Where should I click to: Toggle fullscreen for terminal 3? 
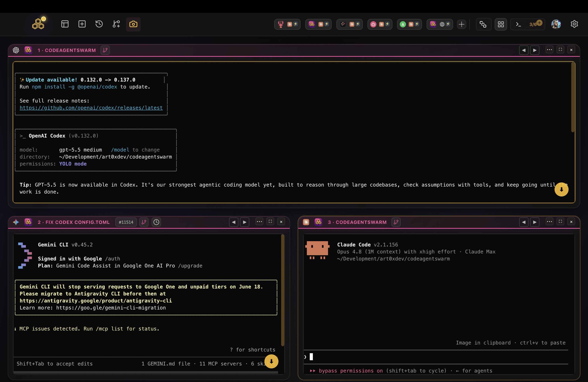(x=560, y=222)
